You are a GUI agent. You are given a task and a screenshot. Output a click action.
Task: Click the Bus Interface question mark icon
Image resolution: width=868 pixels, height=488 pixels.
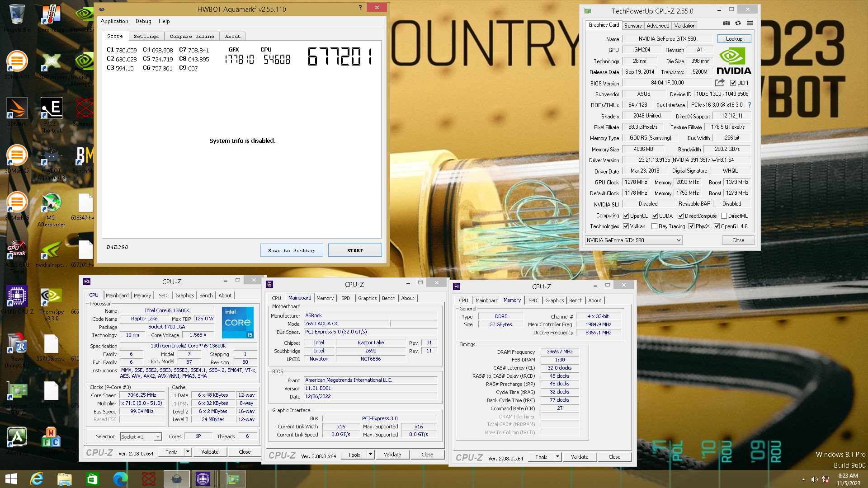pos(749,105)
